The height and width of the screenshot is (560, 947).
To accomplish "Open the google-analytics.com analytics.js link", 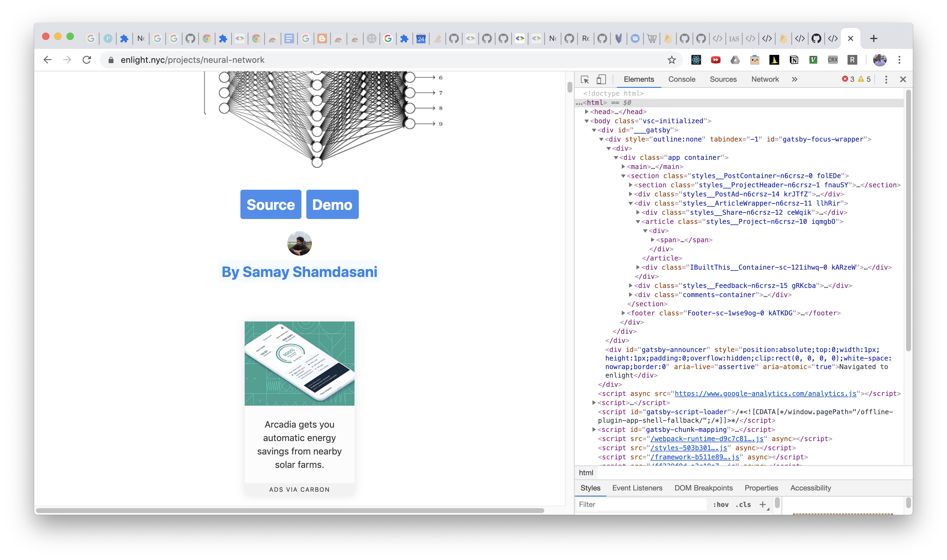I will pyautogui.click(x=765, y=393).
